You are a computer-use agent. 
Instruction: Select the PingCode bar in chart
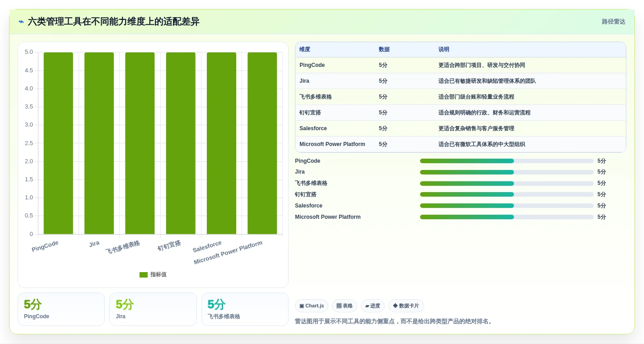point(58,143)
